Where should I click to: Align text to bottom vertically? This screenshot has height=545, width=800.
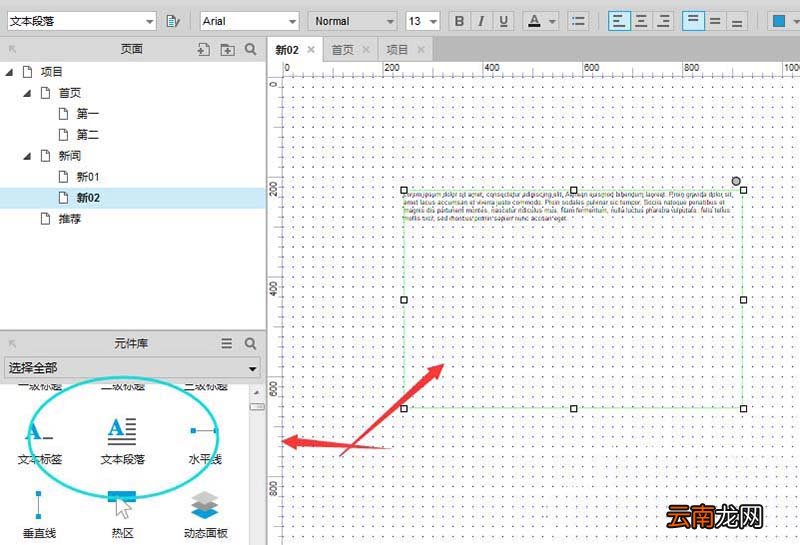(737, 21)
